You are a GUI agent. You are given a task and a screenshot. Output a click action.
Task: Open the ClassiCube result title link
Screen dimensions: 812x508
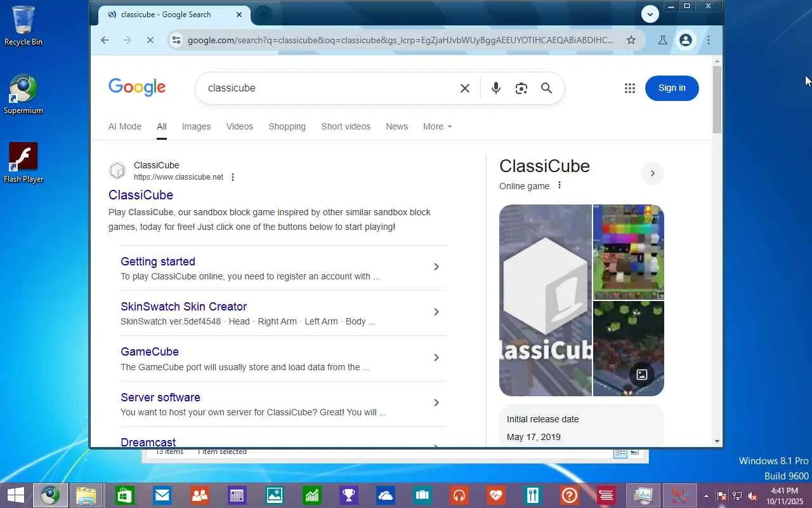coord(141,195)
